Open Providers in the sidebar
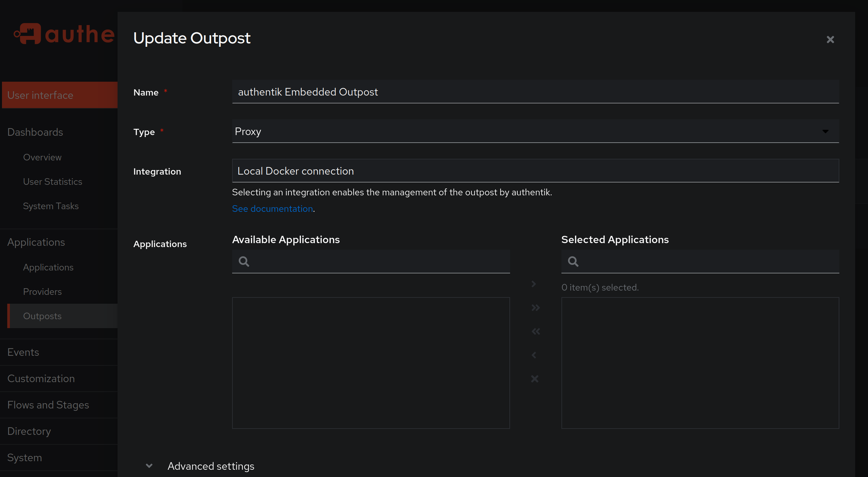Image resolution: width=868 pixels, height=477 pixels. (x=42, y=292)
